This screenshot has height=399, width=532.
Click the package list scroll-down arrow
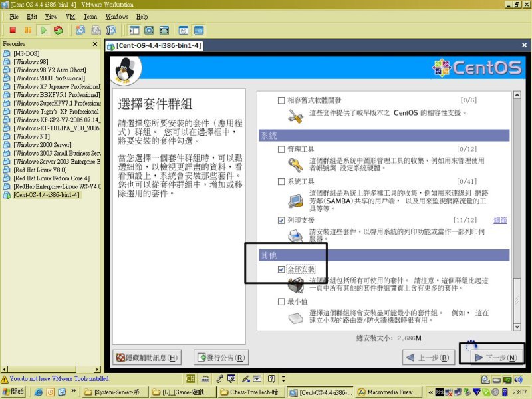point(517,327)
